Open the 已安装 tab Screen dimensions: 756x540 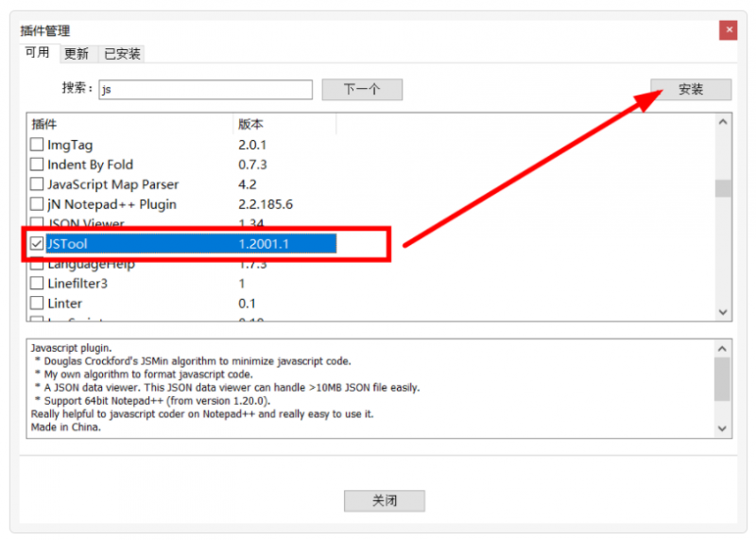[122, 54]
